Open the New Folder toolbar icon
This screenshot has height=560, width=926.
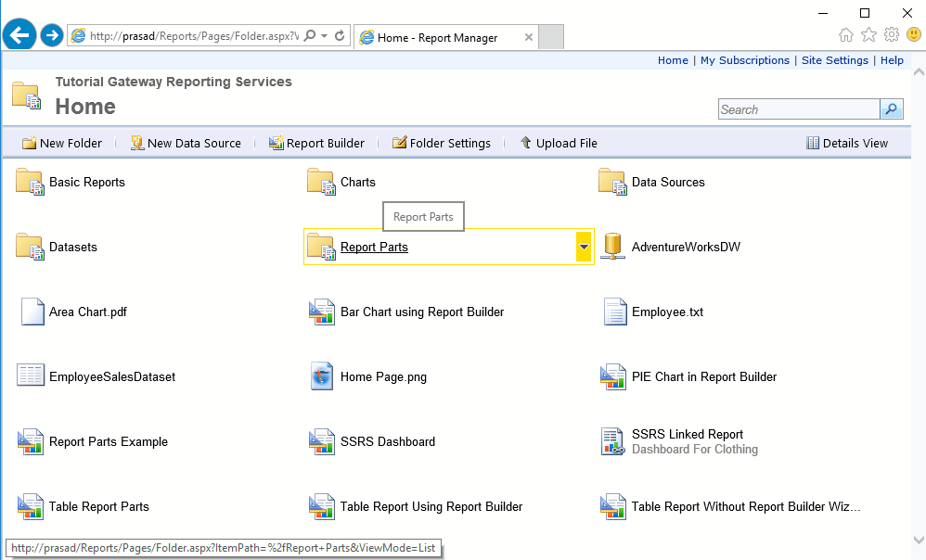[x=30, y=143]
